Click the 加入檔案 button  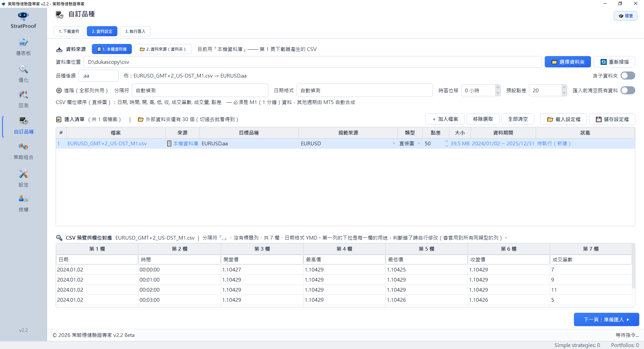pos(445,119)
